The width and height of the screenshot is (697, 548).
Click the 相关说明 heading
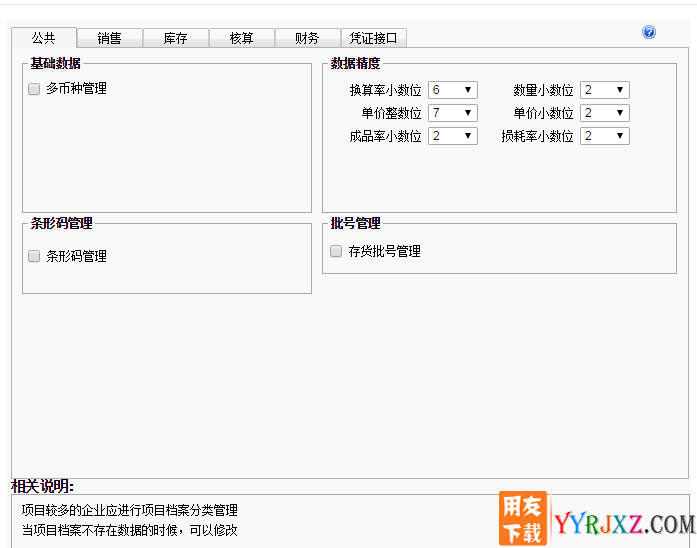(x=43, y=486)
